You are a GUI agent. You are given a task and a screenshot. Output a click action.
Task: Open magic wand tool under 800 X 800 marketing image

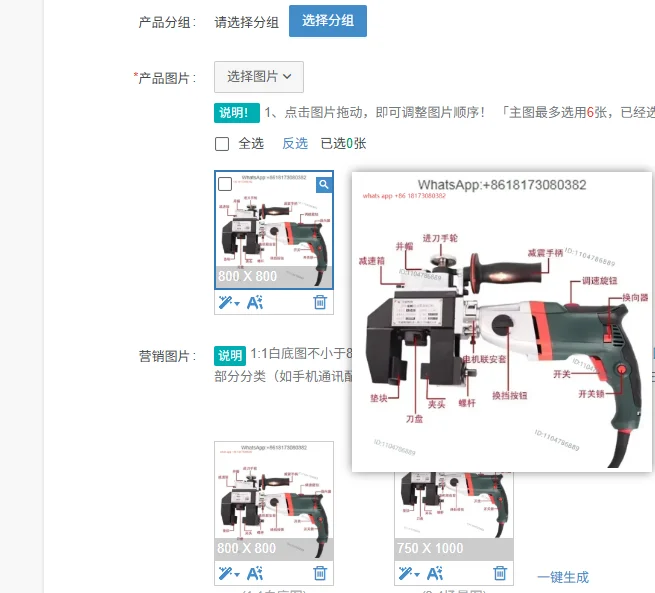pyautogui.click(x=228, y=574)
